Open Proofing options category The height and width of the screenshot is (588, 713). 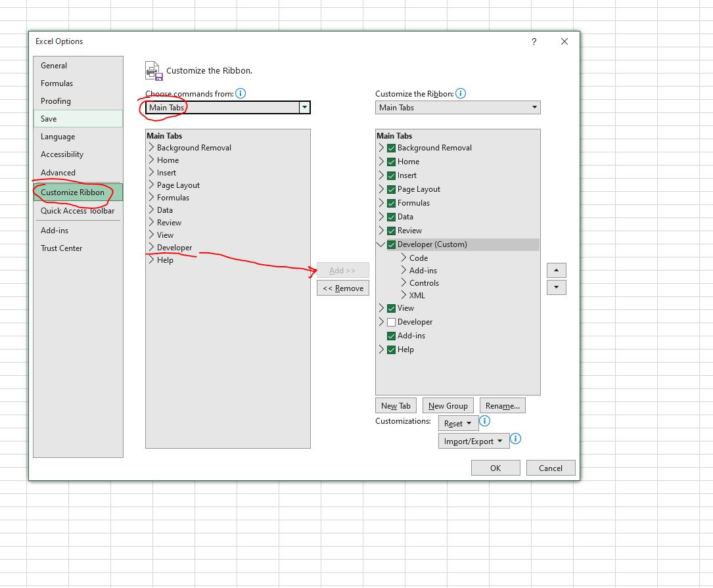(78, 101)
